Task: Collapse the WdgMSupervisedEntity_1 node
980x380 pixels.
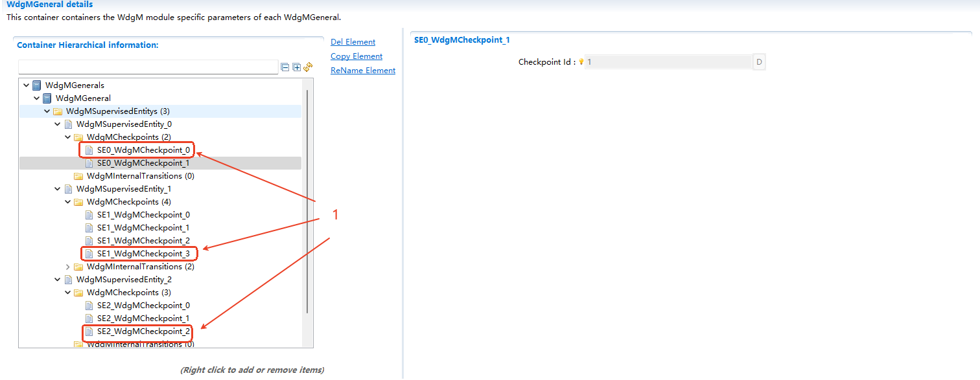Action: [57, 188]
